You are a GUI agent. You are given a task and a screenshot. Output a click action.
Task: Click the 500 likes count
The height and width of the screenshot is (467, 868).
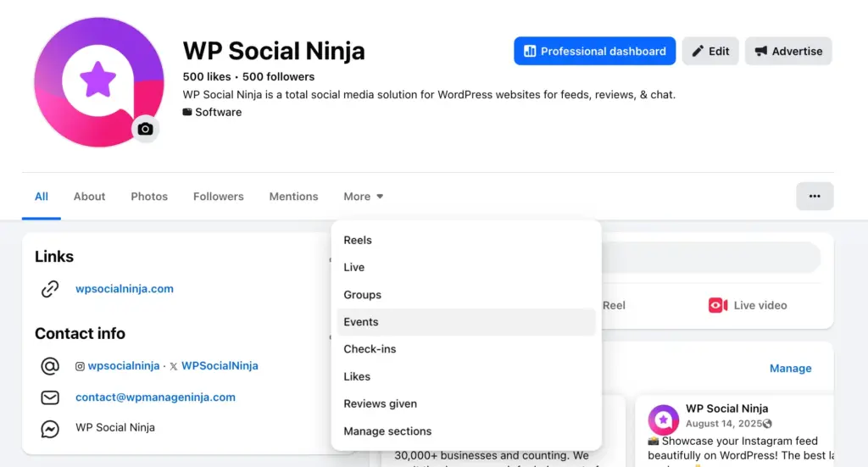pos(207,77)
